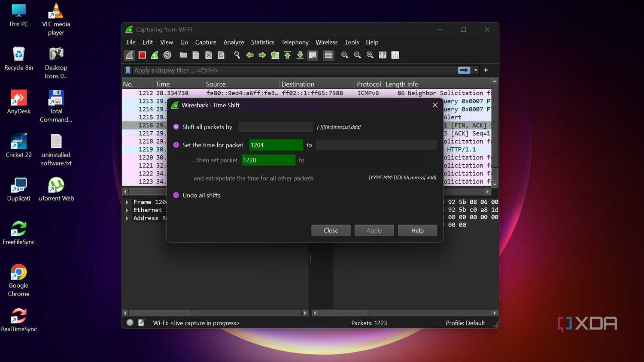Image resolution: width=644 pixels, height=362 pixels.
Task: Click packet number field showing 1204
Action: coord(276,145)
